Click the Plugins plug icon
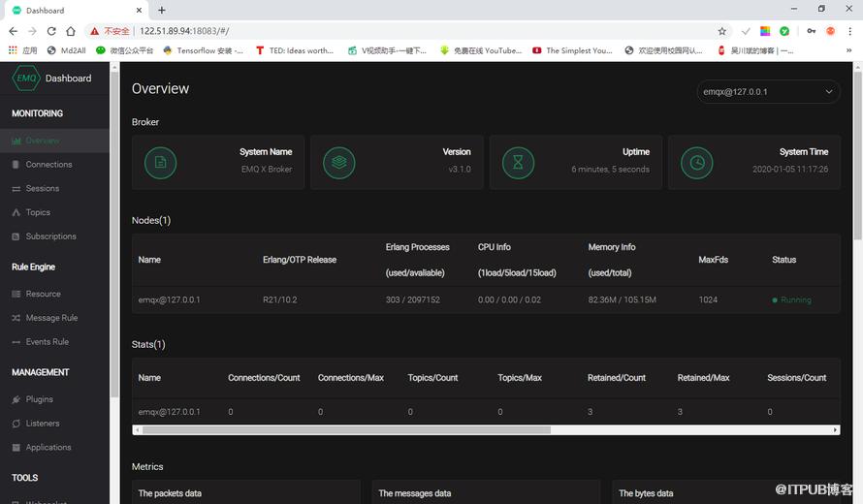 [x=16, y=399]
